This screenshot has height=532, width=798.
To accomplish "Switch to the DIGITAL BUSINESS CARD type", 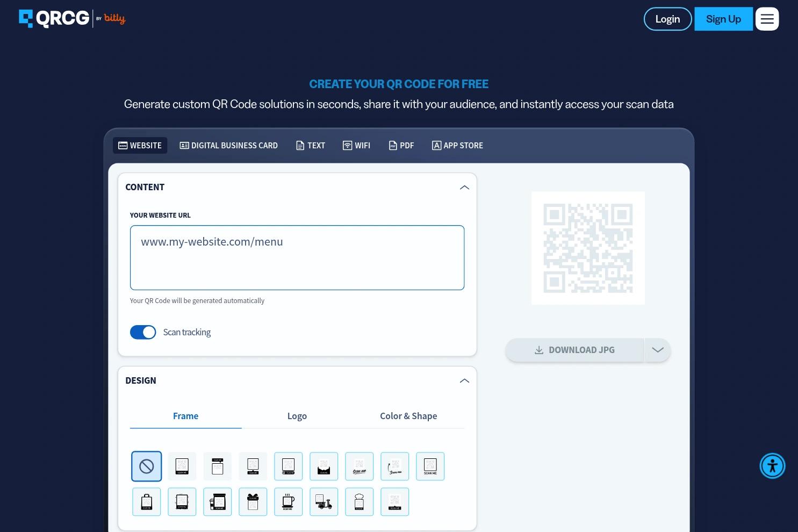I will coord(229,146).
